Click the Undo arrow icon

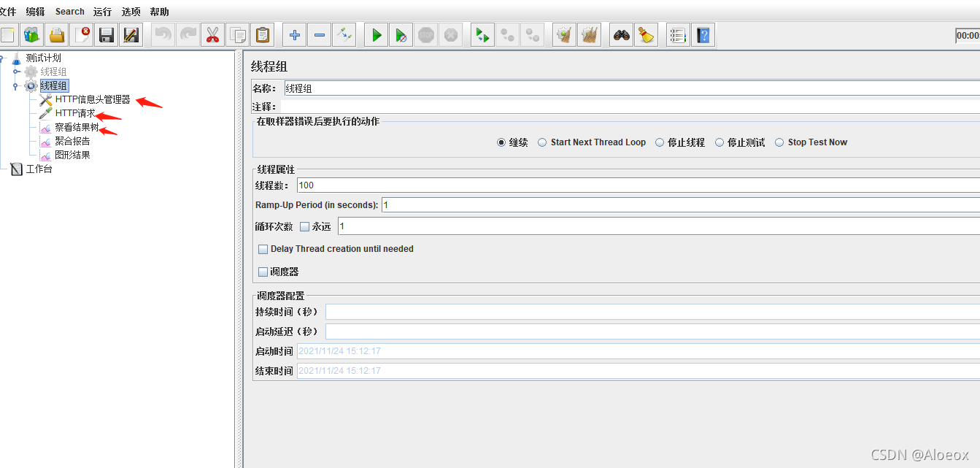[x=163, y=34]
